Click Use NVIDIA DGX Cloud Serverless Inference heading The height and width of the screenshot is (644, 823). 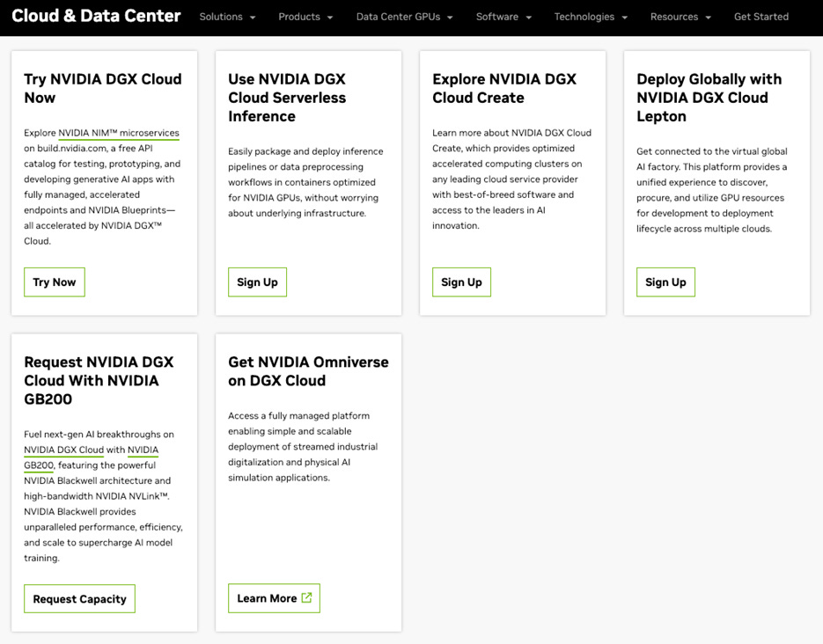point(287,98)
